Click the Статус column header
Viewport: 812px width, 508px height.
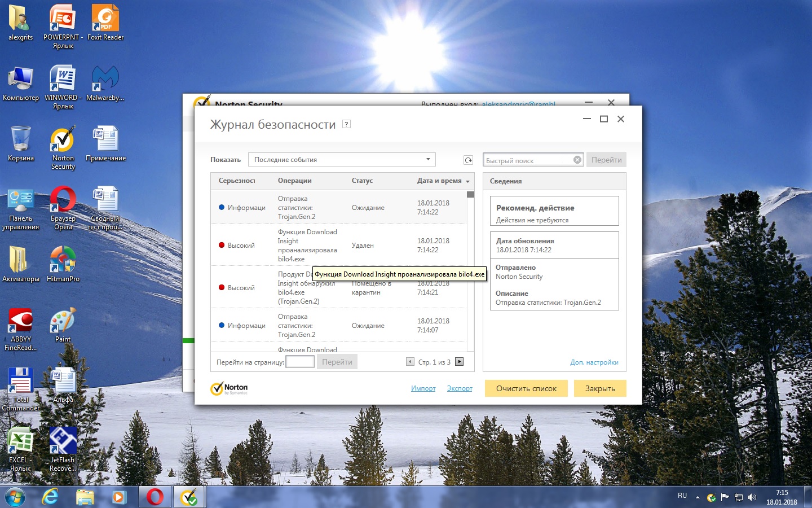click(x=362, y=181)
